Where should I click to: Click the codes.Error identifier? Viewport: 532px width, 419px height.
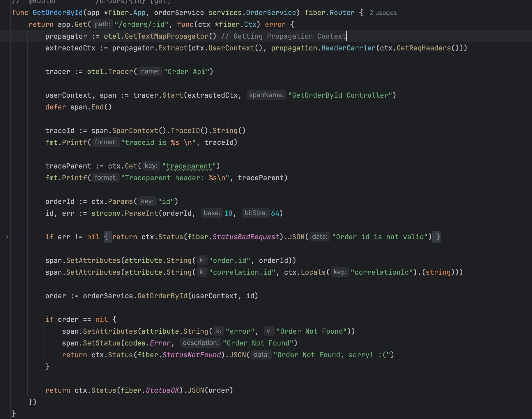click(x=160, y=343)
